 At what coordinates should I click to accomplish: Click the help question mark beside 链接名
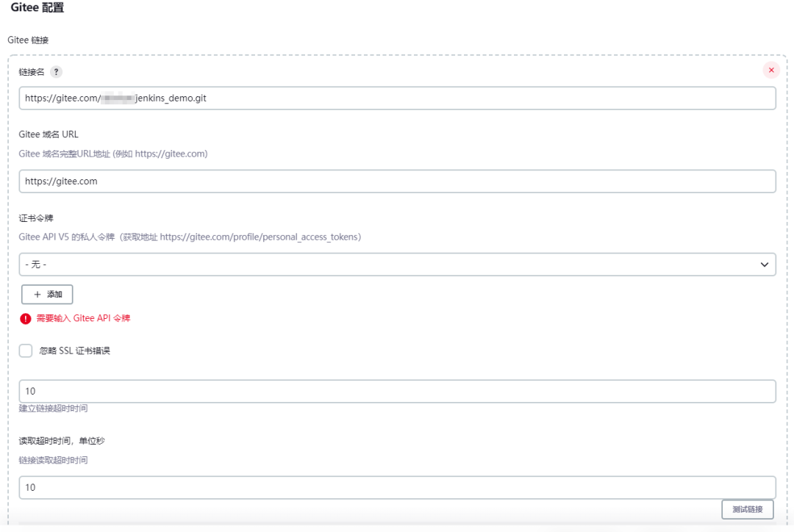(x=56, y=72)
